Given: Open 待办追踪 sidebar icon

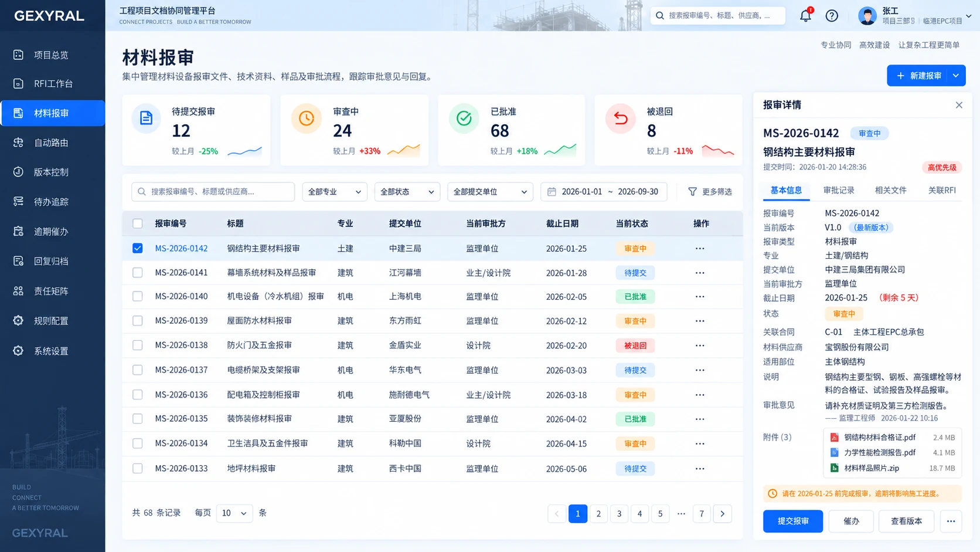Looking at the screenshot, I should coord(18,202).
